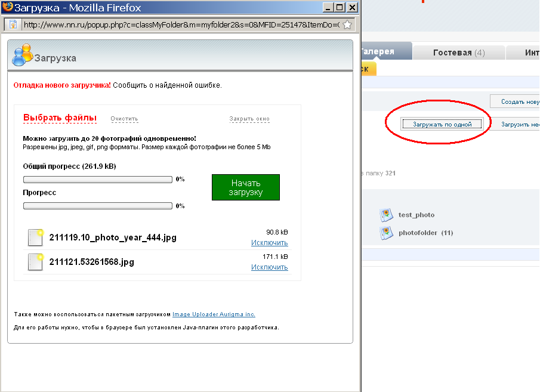The image size is (540, 392).
Task: Click Выбрать файлы to choose files
Action: pyautogui.click(x=60, y=118)
